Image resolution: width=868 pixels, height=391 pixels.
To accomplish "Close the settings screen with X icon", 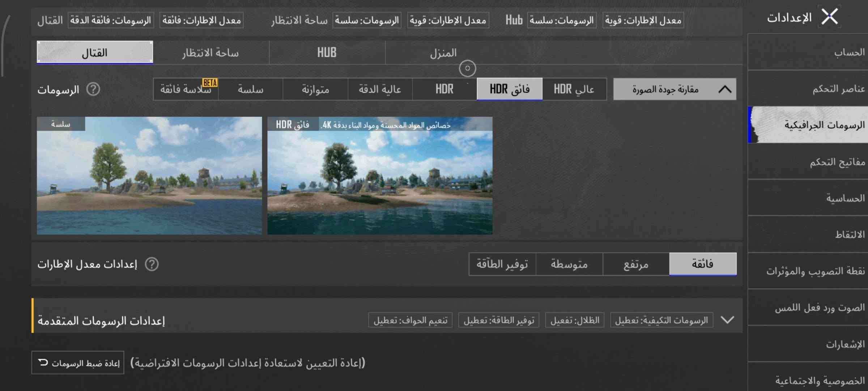I will click(x=829, y=17).
